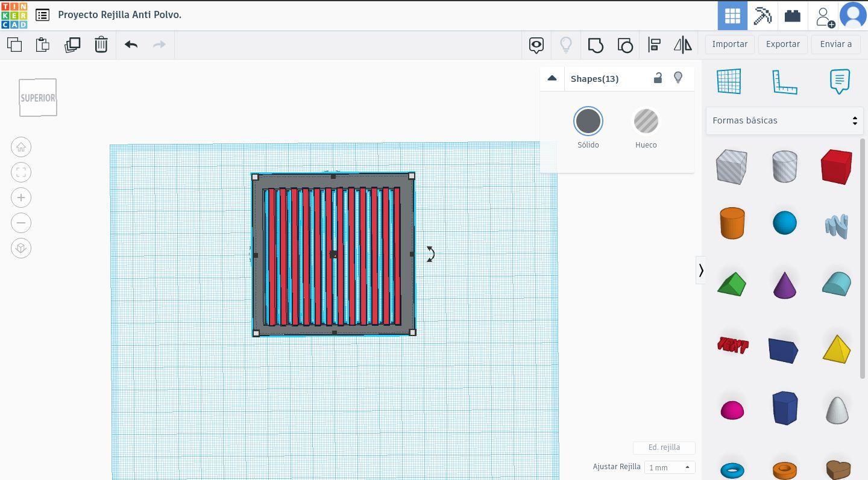
Task: Select the Sólido shape mode
Action: point(588,122)
